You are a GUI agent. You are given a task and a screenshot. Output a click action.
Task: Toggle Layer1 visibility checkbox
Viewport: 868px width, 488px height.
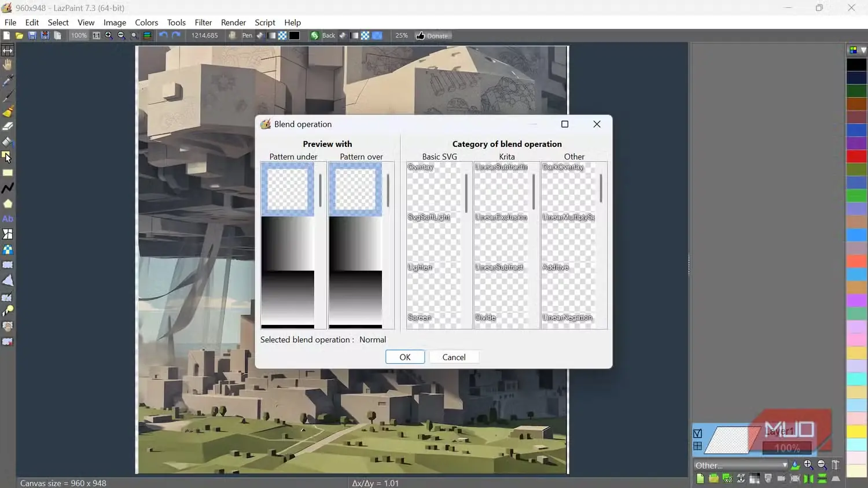698,434
